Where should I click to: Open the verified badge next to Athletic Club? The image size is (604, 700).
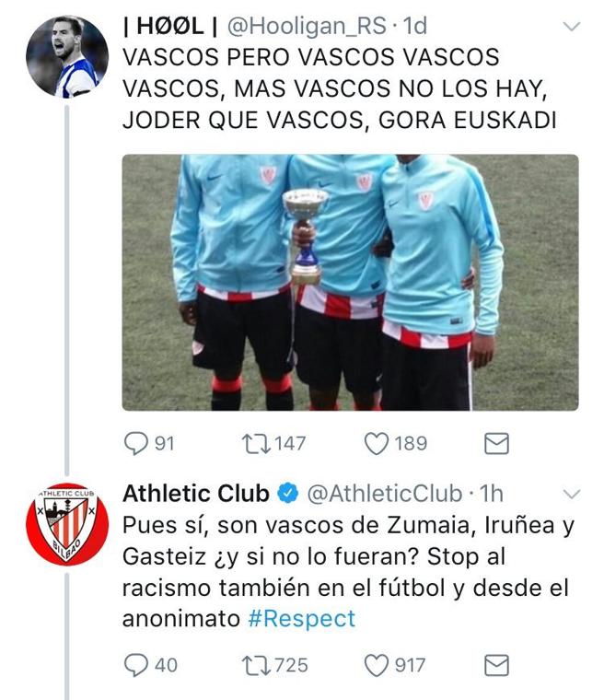click(288, 494)
